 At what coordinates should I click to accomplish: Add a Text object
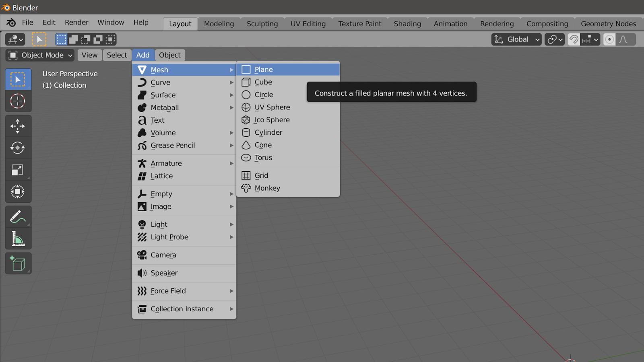[x=184, y=120]
